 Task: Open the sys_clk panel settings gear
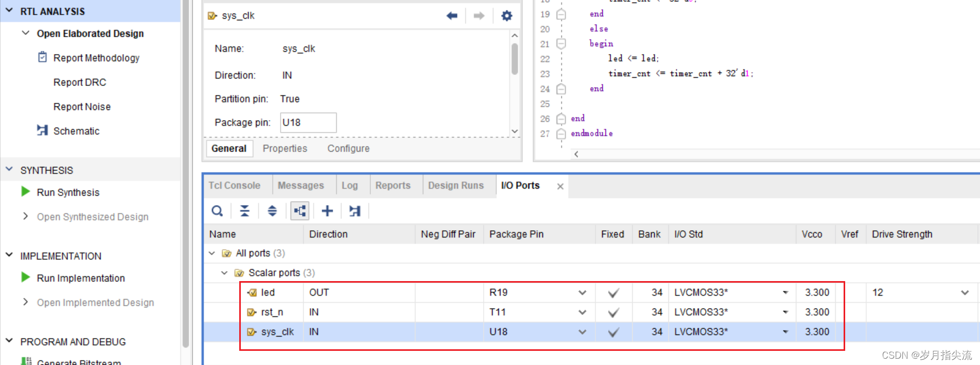click(x=506, y=16)
